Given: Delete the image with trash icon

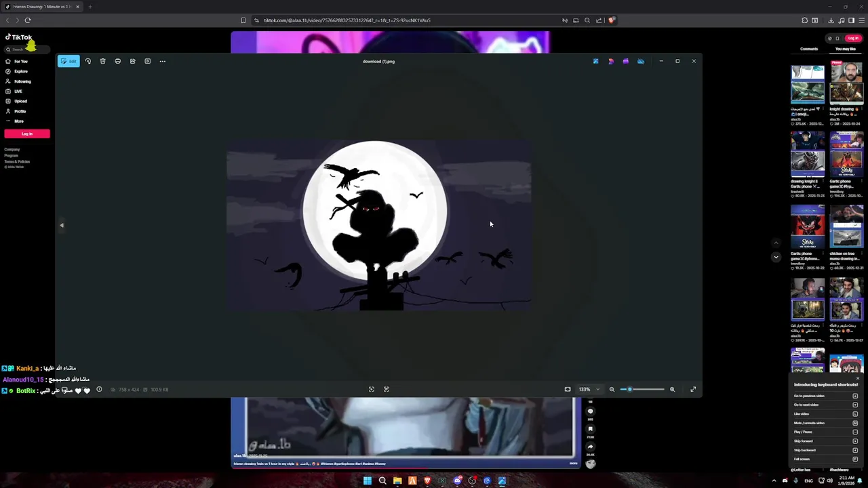Looking at the screenshot, I should pos(103,61).
